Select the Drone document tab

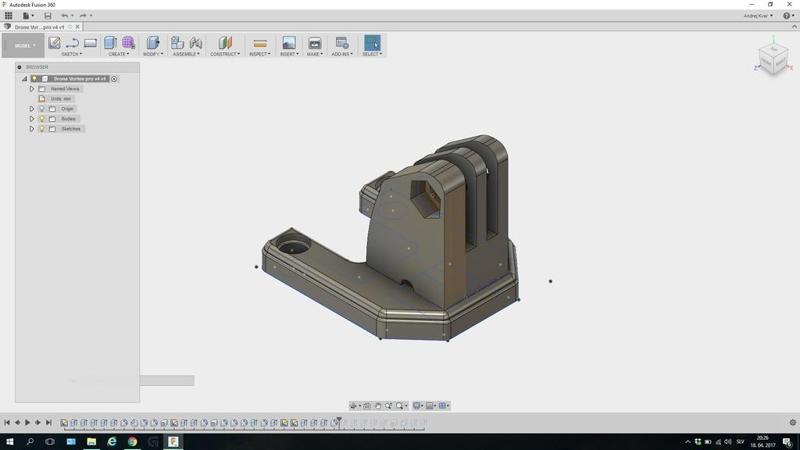click(x=39, y=27)
